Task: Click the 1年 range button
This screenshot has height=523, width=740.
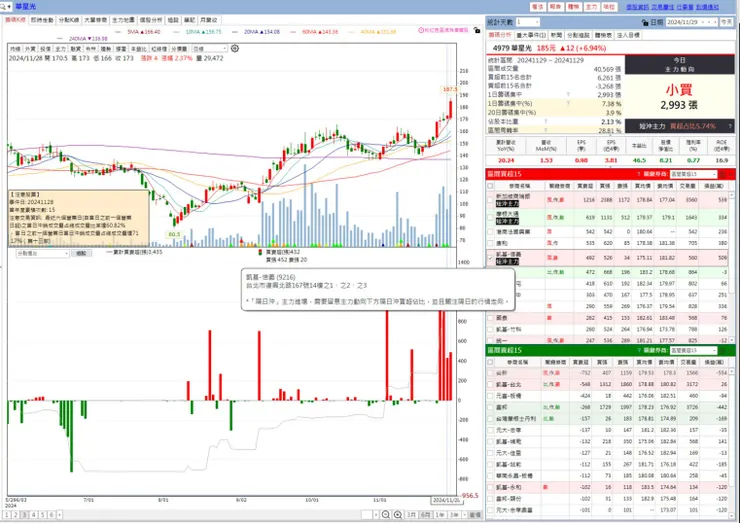Action: [440, 515]
